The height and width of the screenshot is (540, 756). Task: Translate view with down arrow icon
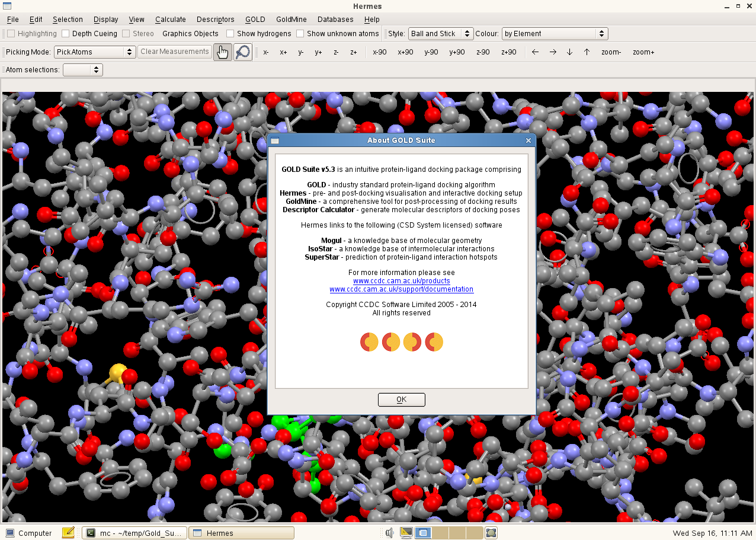click(x=569, y=52)
